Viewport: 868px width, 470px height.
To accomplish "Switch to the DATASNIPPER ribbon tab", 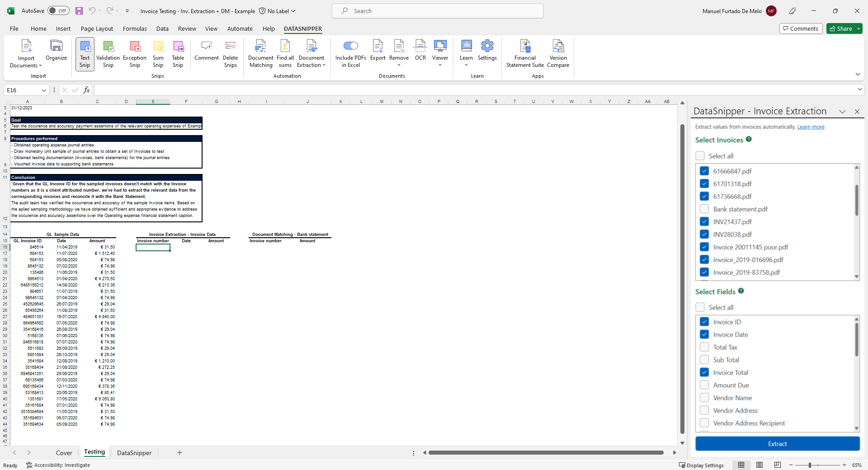I will tap(302, 28).
